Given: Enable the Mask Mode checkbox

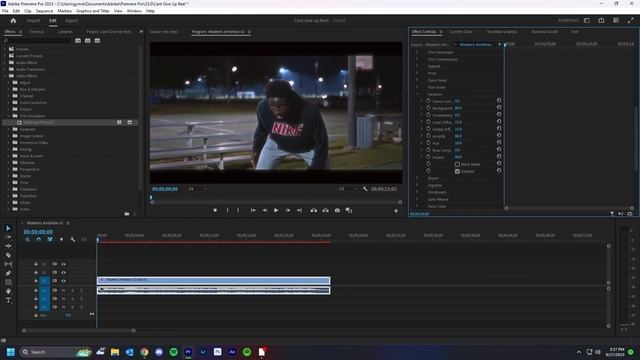Looking at the screenshot, I should pyautogui.click(x=457, y=164).
